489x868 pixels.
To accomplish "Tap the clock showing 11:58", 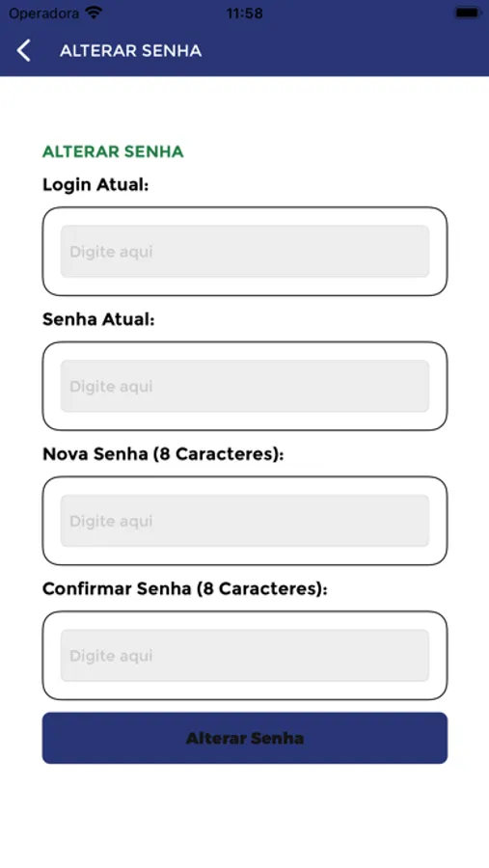I will coord(244,14).
